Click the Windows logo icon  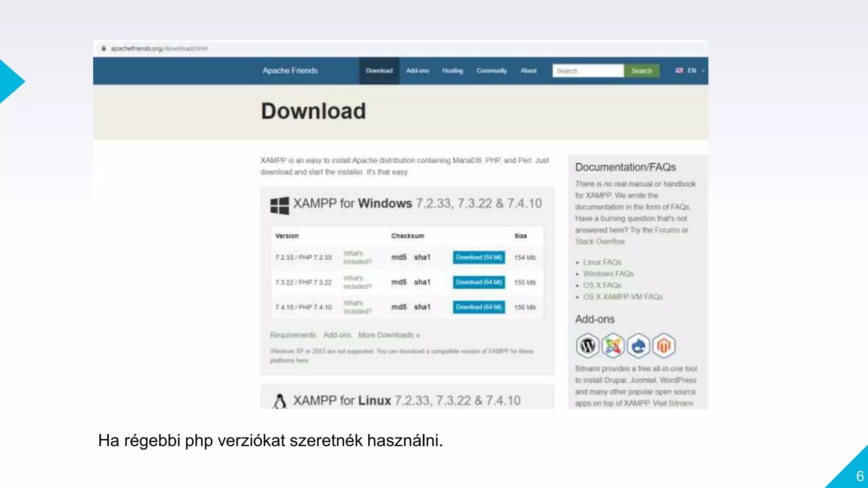tap(280, 206)
